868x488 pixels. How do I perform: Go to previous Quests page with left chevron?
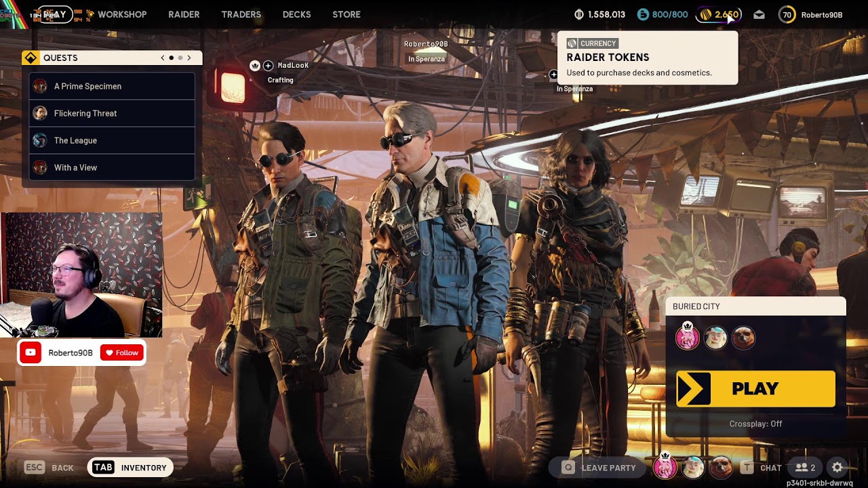coord(163,58)
